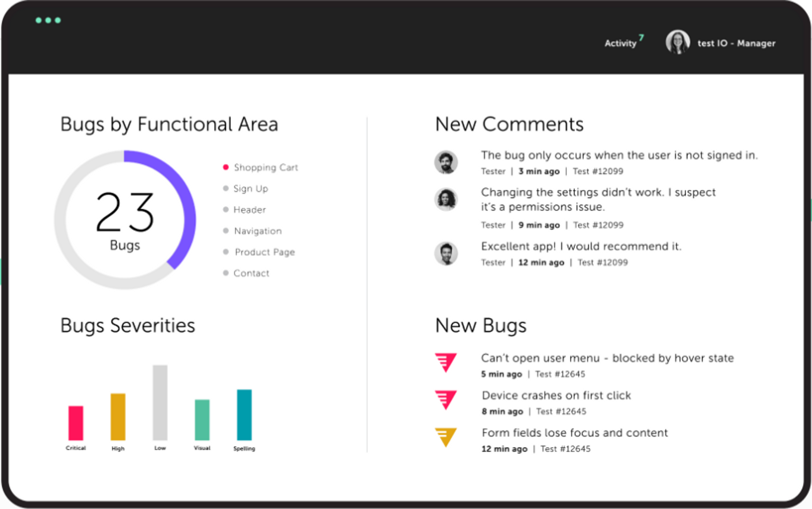This screenshot has width=812, height=509.
Task: Click the Bugs Severities heading
Action: (127, 326)
